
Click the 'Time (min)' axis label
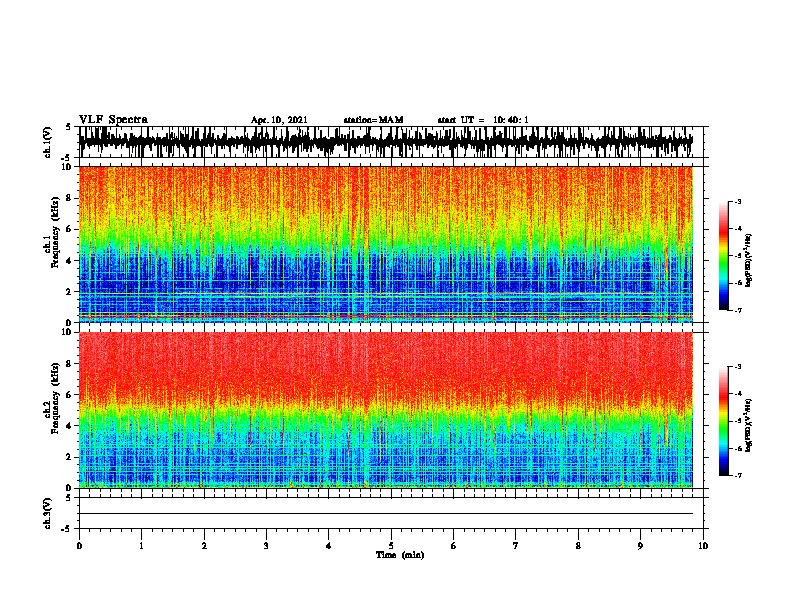click(400, 555)
